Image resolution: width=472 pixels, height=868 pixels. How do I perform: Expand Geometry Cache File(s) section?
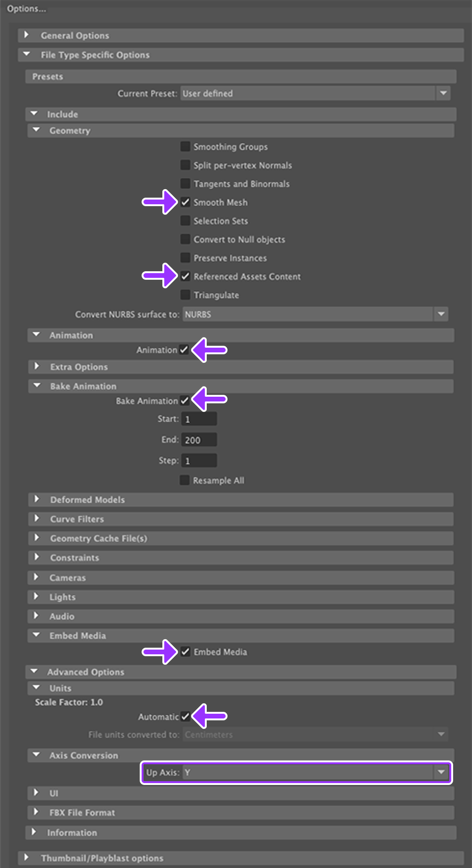tap(241, 538)
